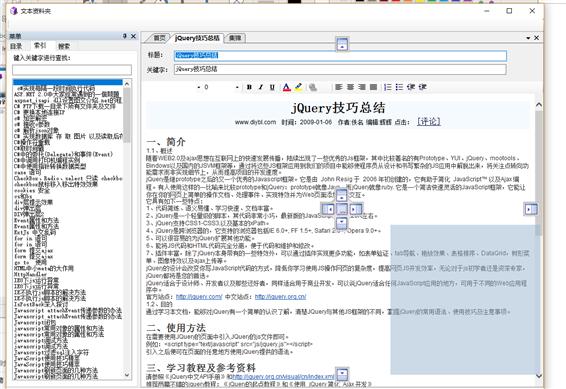
Task: Toggle italic formatting in editor toolbar
Action: [261, 87]
